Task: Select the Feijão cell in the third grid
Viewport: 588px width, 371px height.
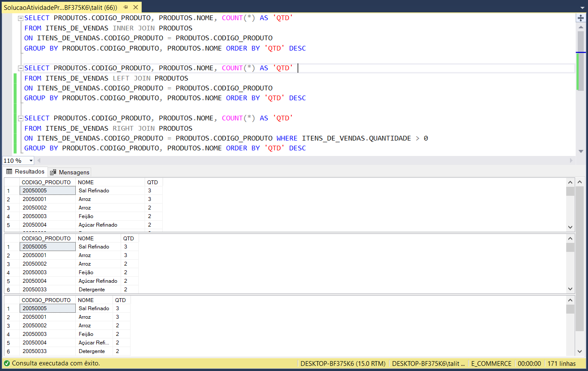Action: (94, 334)
